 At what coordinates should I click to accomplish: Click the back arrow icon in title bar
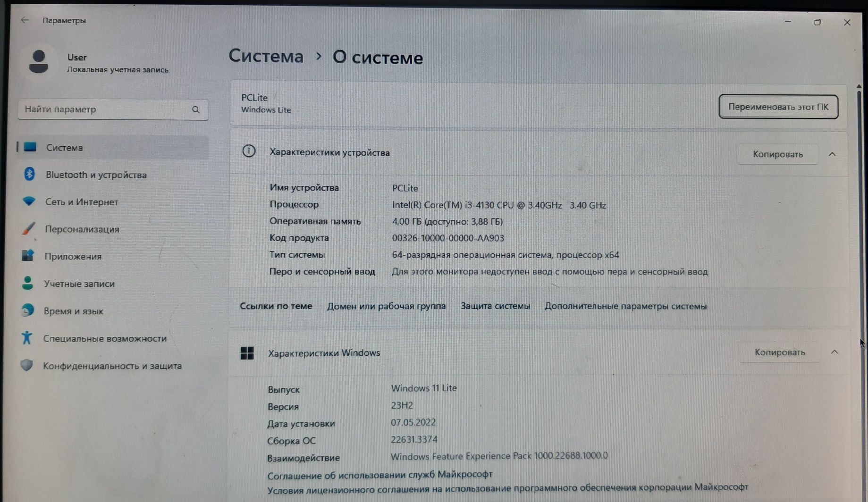(25, 20)
